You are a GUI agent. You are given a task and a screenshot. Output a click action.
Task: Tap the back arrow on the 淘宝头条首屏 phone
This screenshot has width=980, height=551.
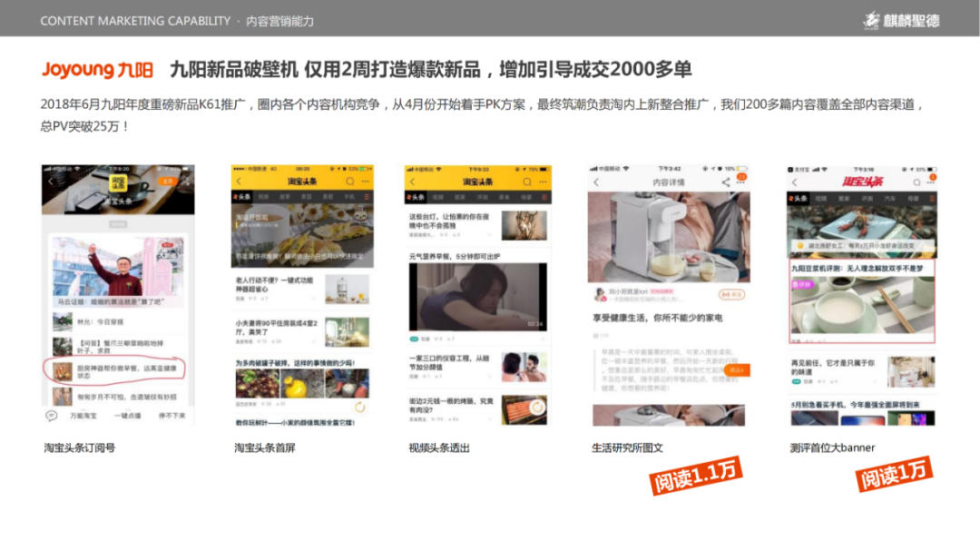pyautogui.click(x=239, y=182)
